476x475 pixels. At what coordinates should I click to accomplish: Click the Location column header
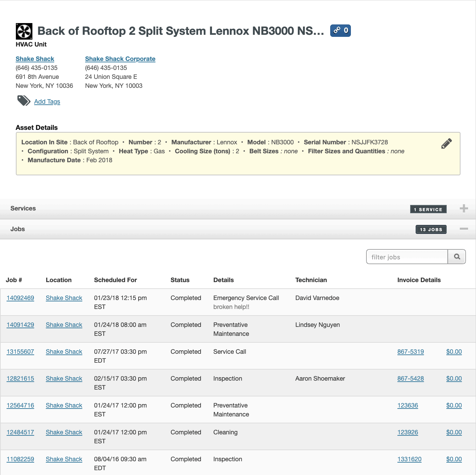[59, 280]
